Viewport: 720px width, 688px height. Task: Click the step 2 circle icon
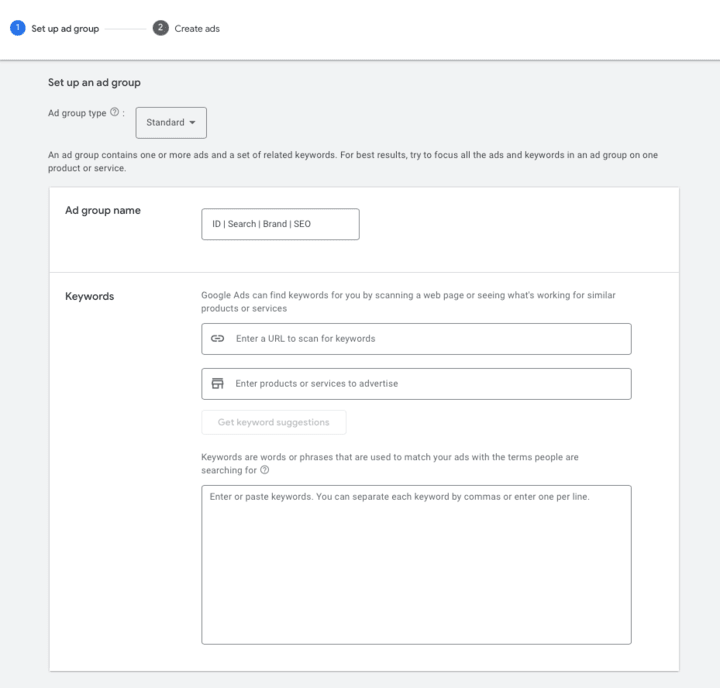click(160, 28)
